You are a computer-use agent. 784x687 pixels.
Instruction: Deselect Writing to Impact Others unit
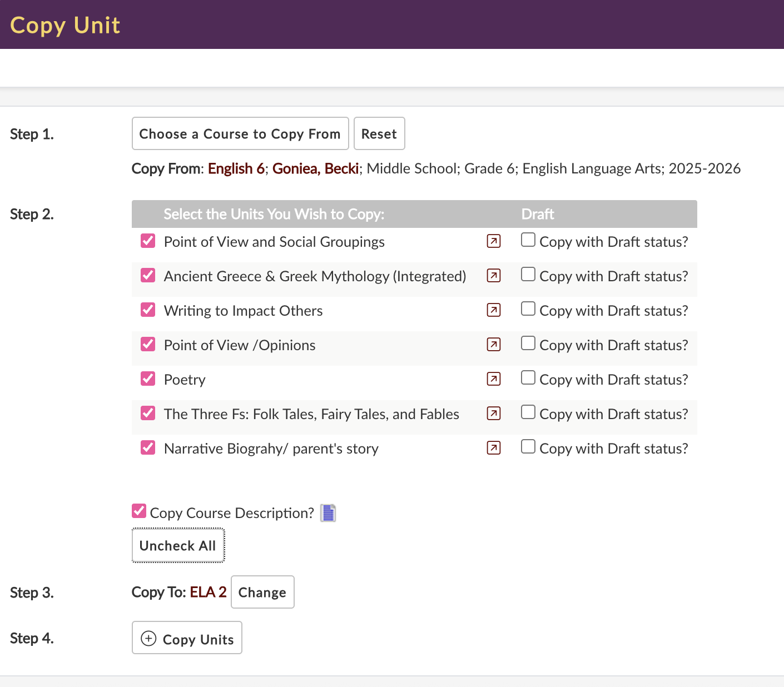(148, 310)
